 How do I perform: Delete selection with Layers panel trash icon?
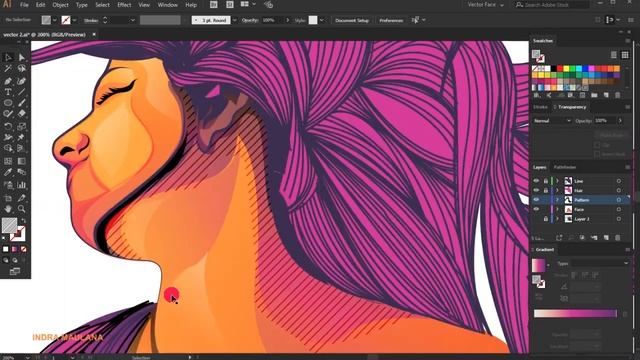pos(618,238)
